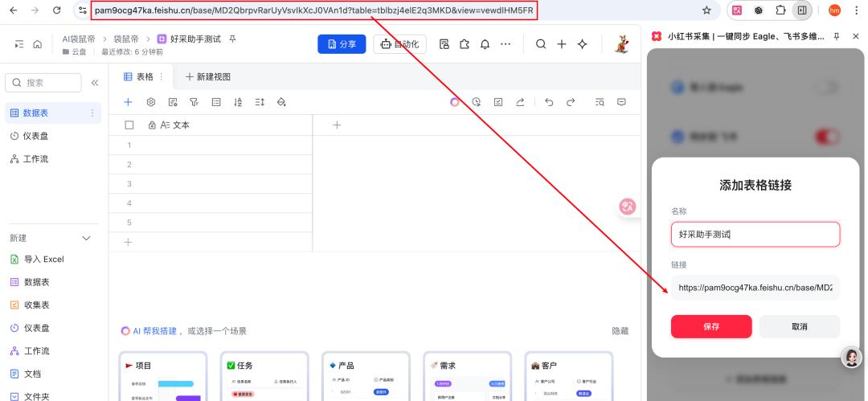Image resolution: width=868 pixels, height=401 pixels.
Task: Check the select-all rows checkbox
Action: (x=129, y=125)
